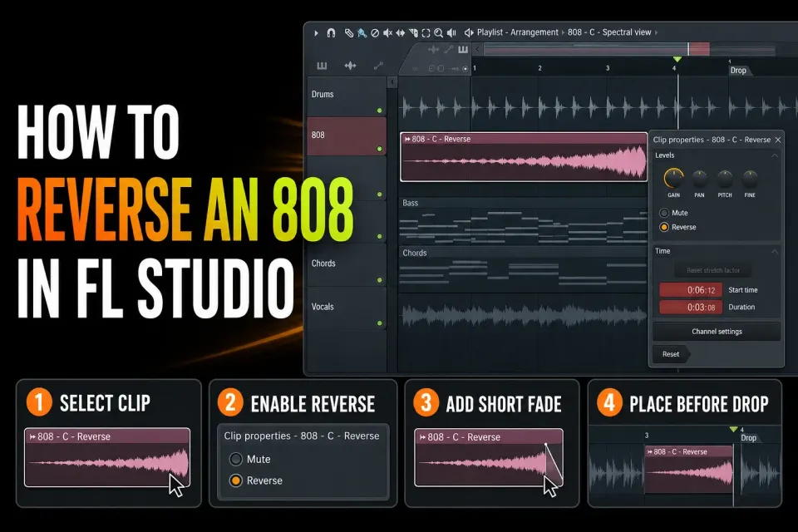
Task: Click the Reset button in Clip properties
Action: click(x=671, y=354)
